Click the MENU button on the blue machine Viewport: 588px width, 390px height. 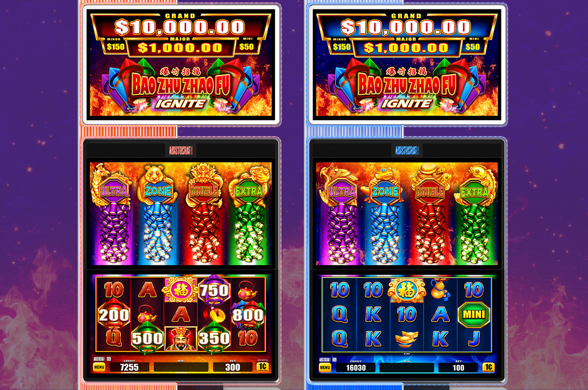325,368
